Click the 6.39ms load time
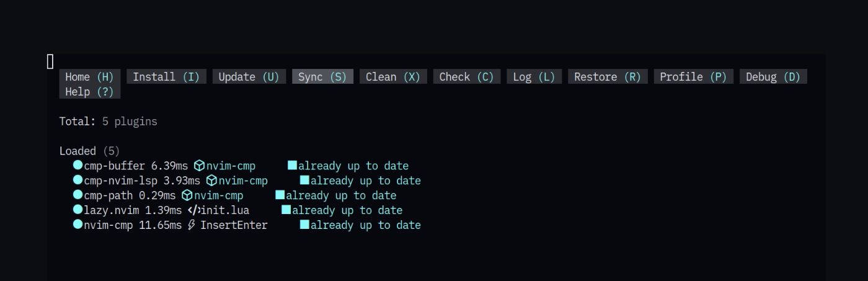Viewport: 868px width, 281px height. (169, 166)
